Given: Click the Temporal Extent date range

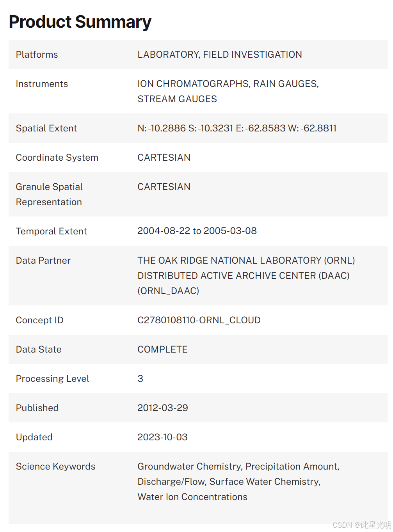Looking at the screenshot, I should click(x=197, y=231).
